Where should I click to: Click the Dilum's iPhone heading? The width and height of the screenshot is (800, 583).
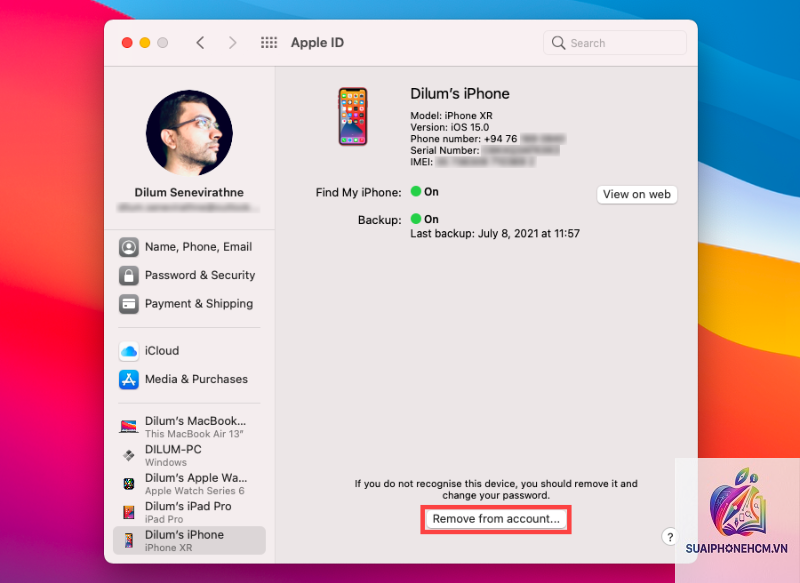coord(460,94)
